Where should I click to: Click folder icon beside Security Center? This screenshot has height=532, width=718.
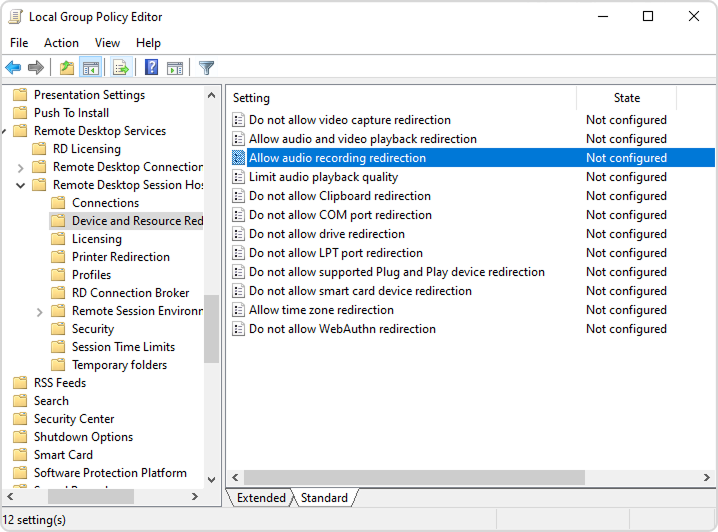20,419
